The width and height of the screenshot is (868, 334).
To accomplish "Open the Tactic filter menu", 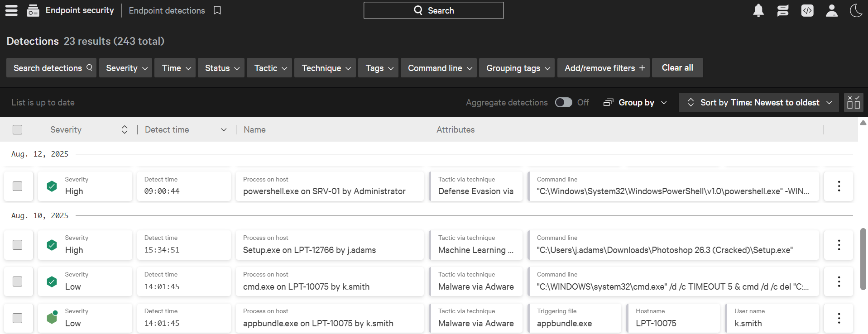I will tap(270, 68).
